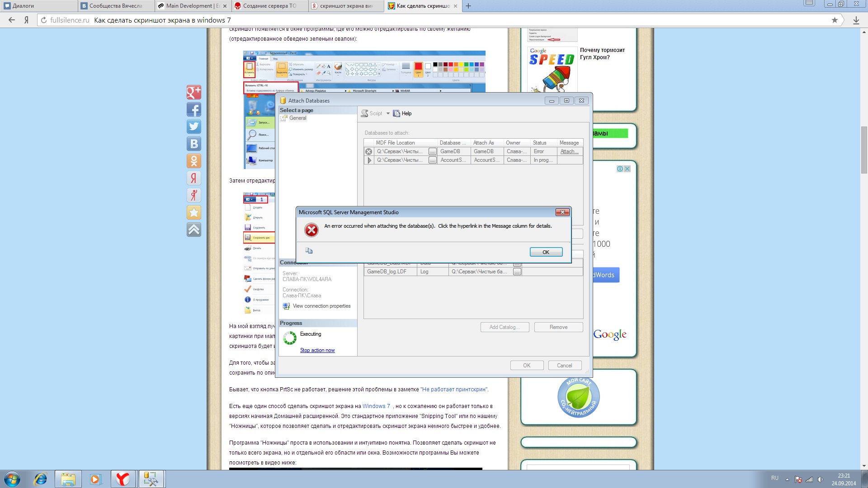The height and width of the screenshot is (488, 868).
Task: Share page via Google+ icon
Action: [x=194, y=92]
